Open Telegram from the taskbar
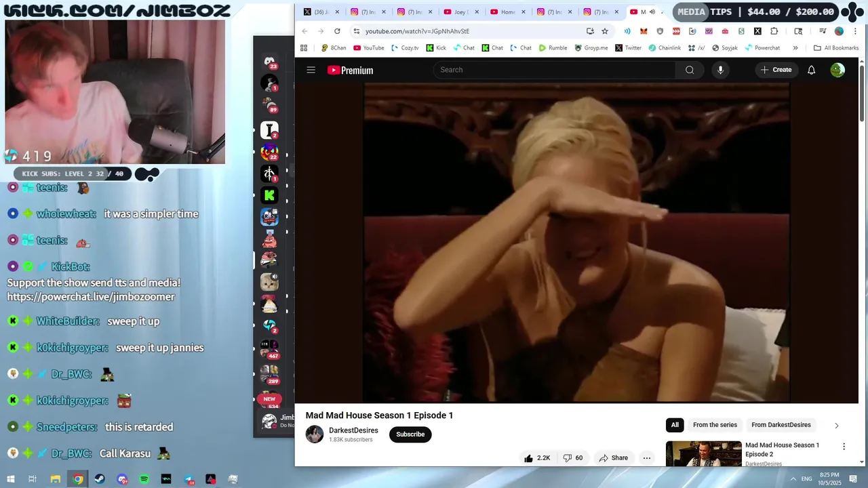 click(x=189, y=479)
